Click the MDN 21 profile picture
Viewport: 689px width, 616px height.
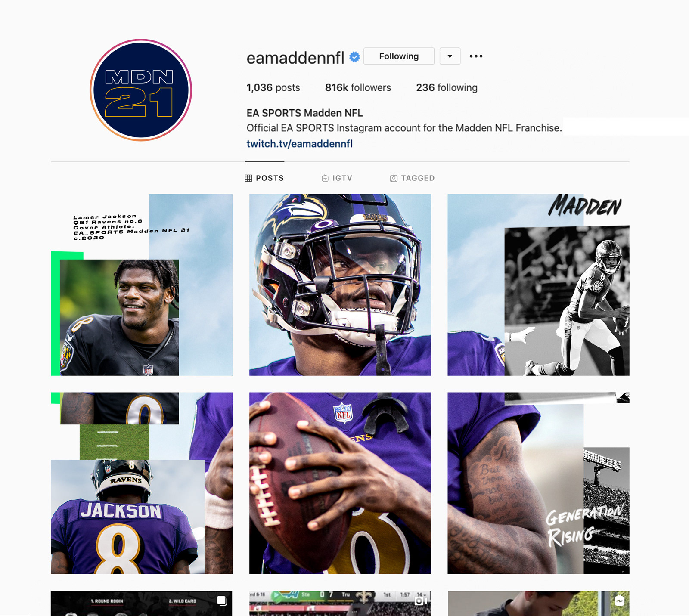[x=141, y=90]
